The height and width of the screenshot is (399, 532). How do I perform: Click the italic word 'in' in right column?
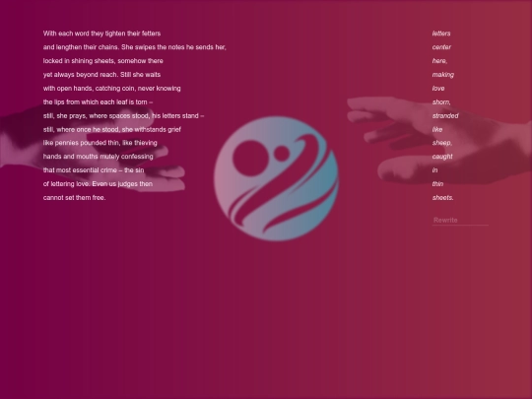(435, 170)
